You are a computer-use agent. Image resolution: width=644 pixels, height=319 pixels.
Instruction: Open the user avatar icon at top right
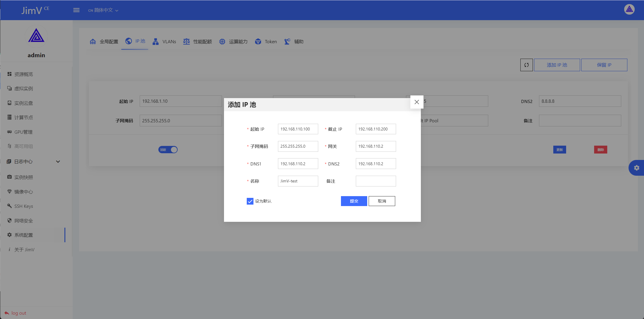click(629, 10)
